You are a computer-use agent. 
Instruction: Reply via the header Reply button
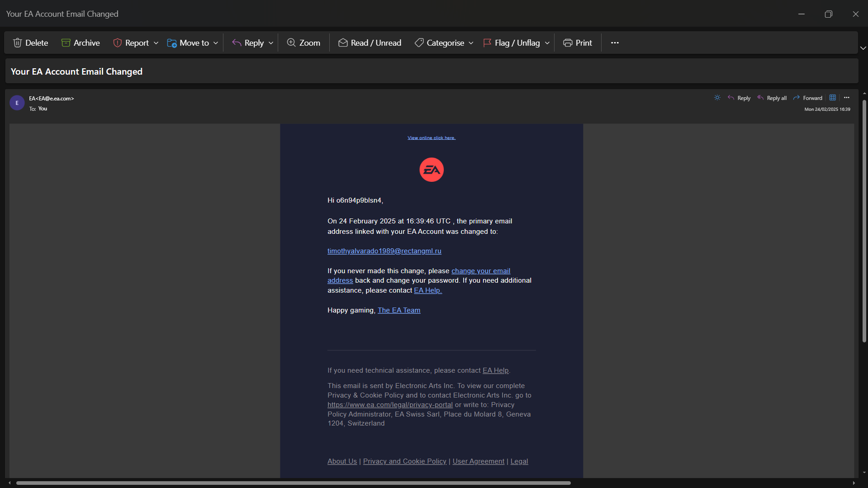[739, 98]
